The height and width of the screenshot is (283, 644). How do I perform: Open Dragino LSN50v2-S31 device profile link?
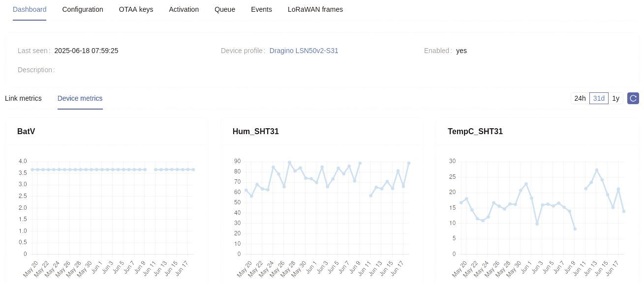(304, 51)
